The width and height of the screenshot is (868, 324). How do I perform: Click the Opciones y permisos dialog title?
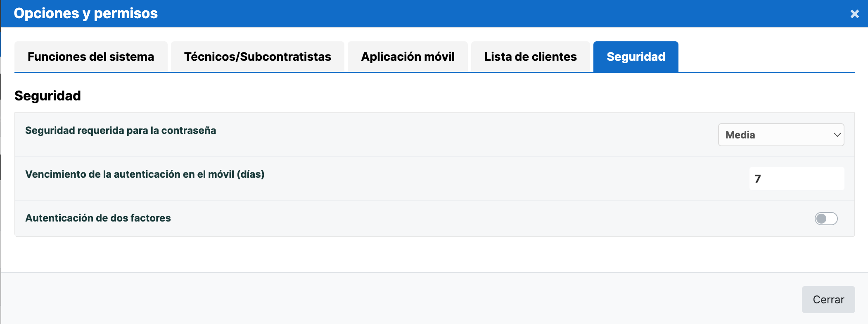[x=86, y=13]
